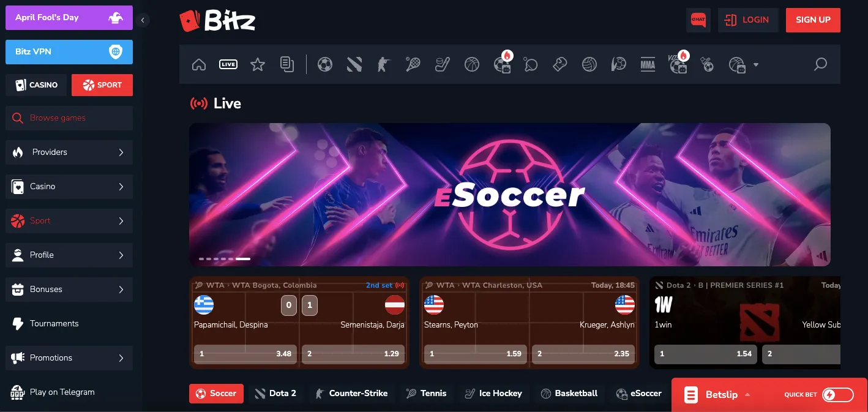Open the April Fool's Day promo
The height and width of the screenshot is (412, 868).
click(x=69, y=18)
